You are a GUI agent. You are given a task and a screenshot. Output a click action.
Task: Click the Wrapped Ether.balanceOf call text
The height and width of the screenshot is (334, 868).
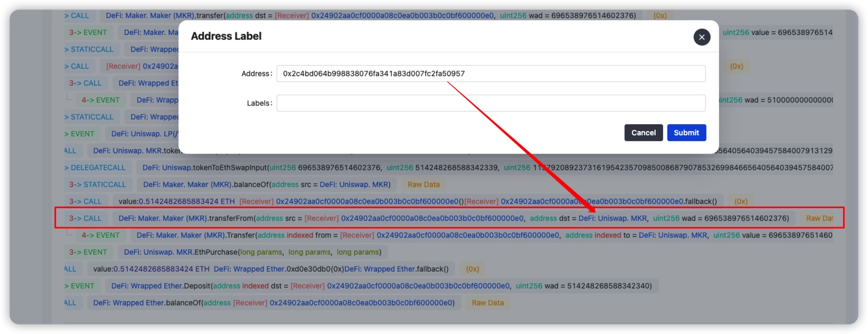tap(273, 303)
